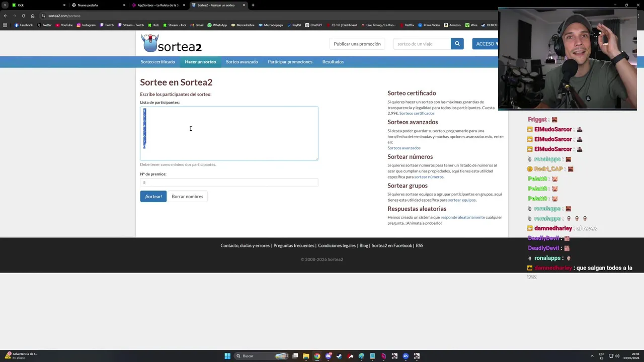644x362 pixels.
Task: Open the Preguntas frecuentes footer link
Action: [294, 245]
